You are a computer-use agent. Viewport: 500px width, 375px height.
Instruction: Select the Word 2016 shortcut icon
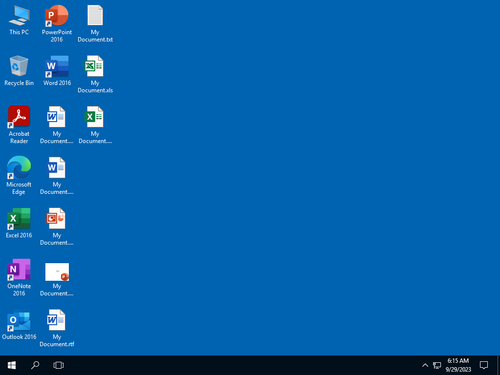point(57,71)
